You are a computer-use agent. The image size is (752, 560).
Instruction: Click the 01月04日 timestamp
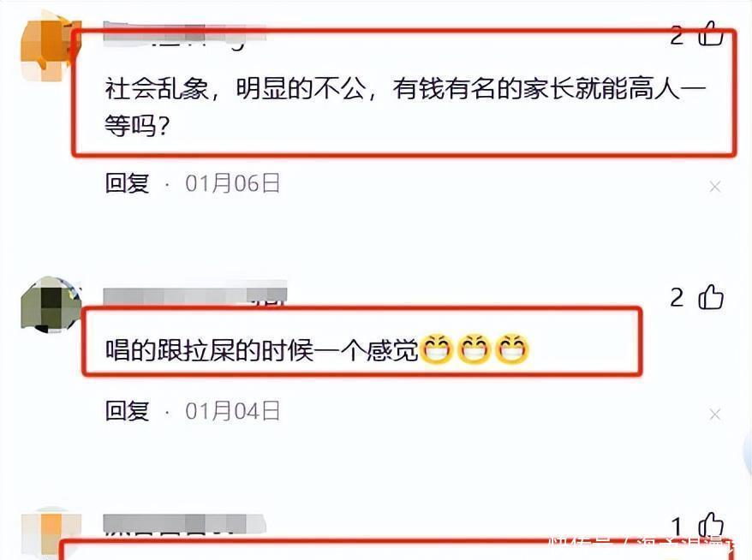tap(233, 411)
